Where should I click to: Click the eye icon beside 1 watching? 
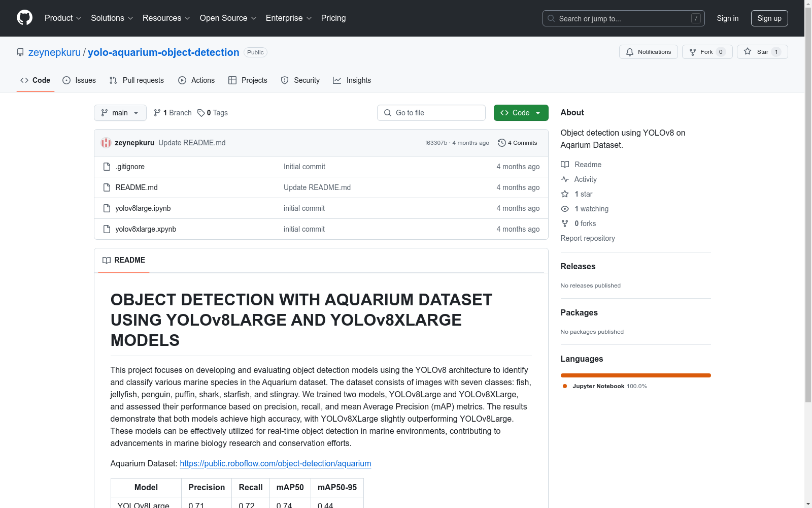click(x=565, y=209)
